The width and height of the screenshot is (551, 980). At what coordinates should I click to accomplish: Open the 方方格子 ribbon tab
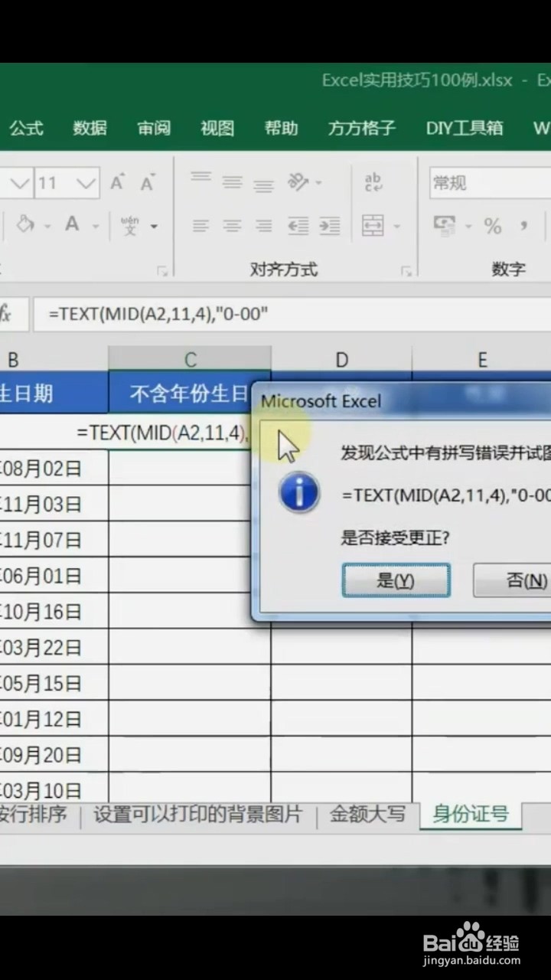coord(362,128)
